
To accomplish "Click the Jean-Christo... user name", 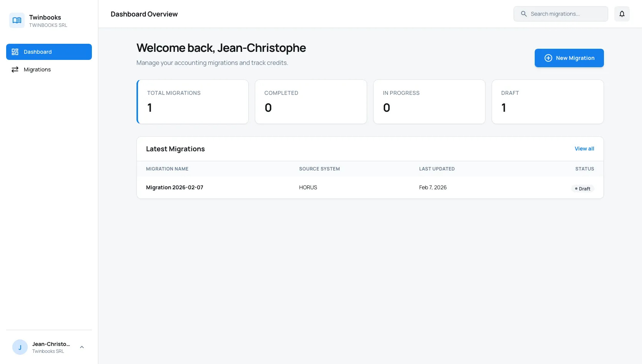I will click(51, 344).
